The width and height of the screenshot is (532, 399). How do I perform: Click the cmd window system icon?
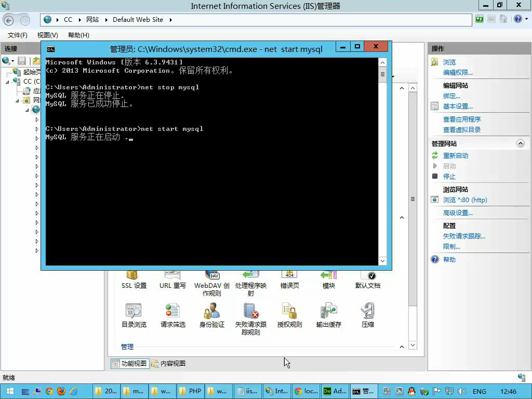click(x=51, y=49)
